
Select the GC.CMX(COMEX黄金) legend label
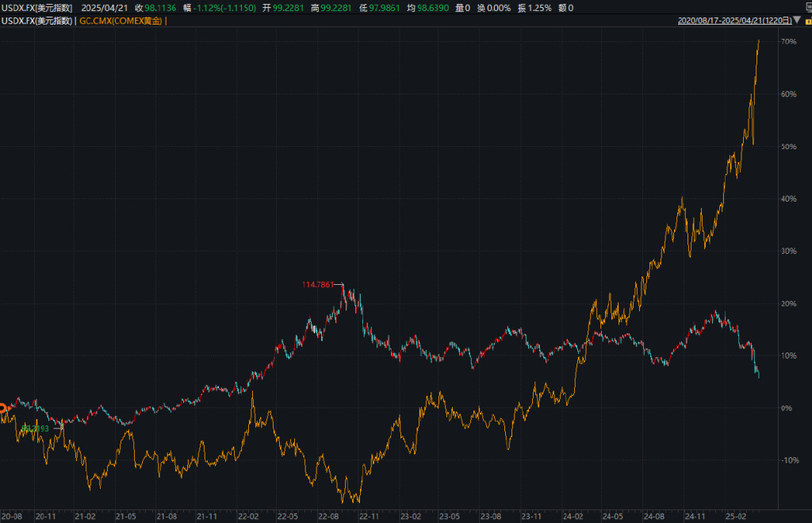pyautogui.click(x=121, y=21)
